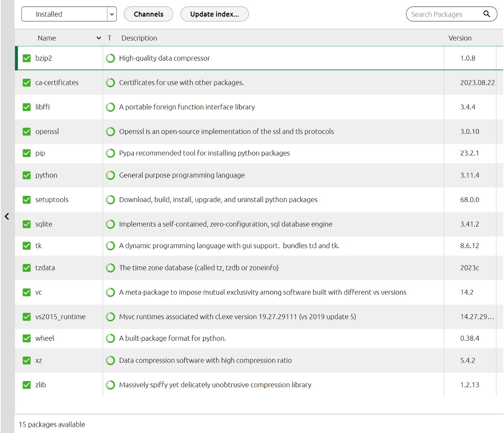
Task: Click the xz description text
Action: point(206,360)
